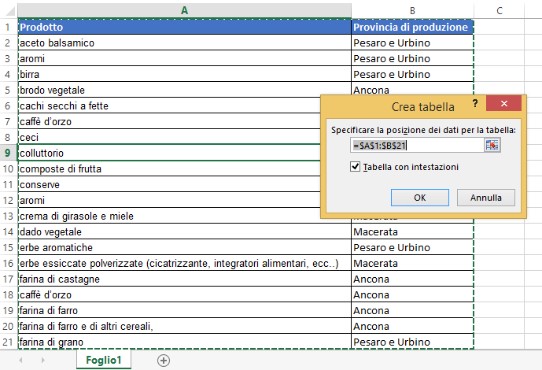542x370 pixels.
Task: Select the aromi cell in row 12
Action: [x=169, y=200]
